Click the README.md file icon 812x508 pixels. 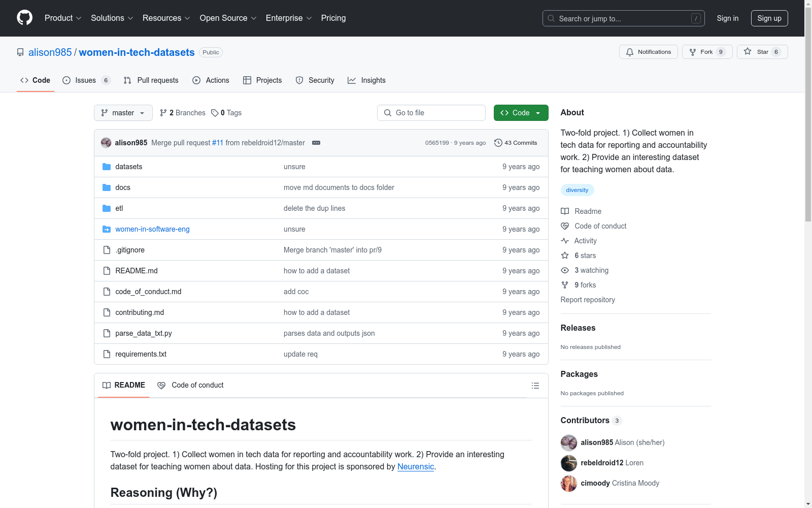[107, 271]
